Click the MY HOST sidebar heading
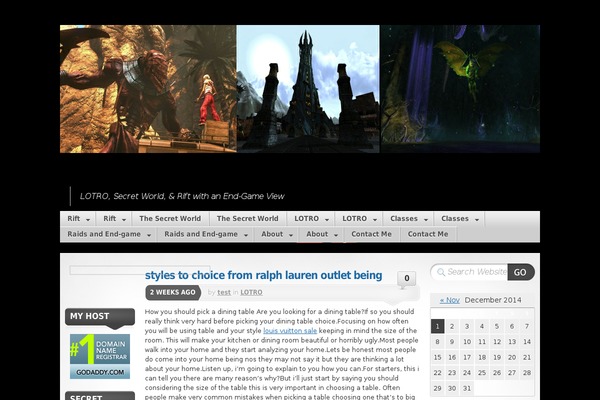Screen dimensions: 600x400 click(100, 317)
